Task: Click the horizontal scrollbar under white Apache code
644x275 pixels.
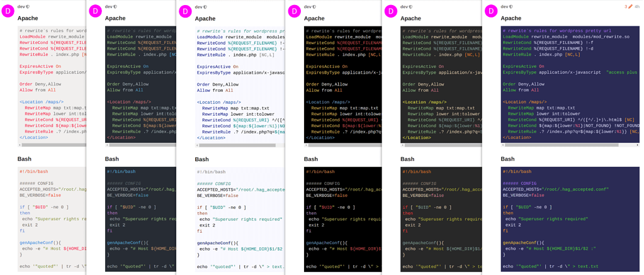Action: pyautogui.click(x=240, y=145)
